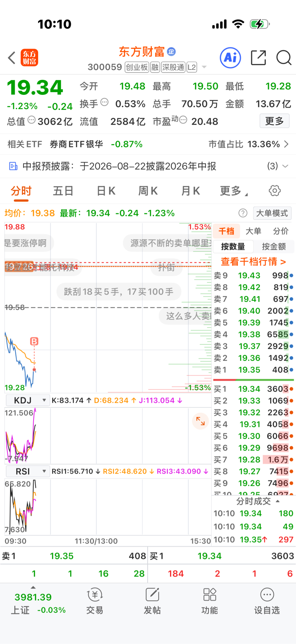This screenshot has height=644, width=296.
Task: Tap 卖4 19.38 order row
Action: click(x=254, y=334)
